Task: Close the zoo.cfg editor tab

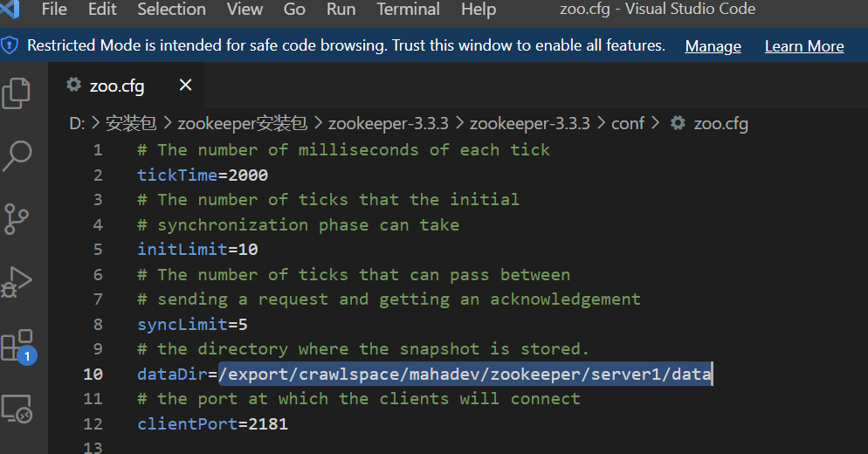Action: 185,85
